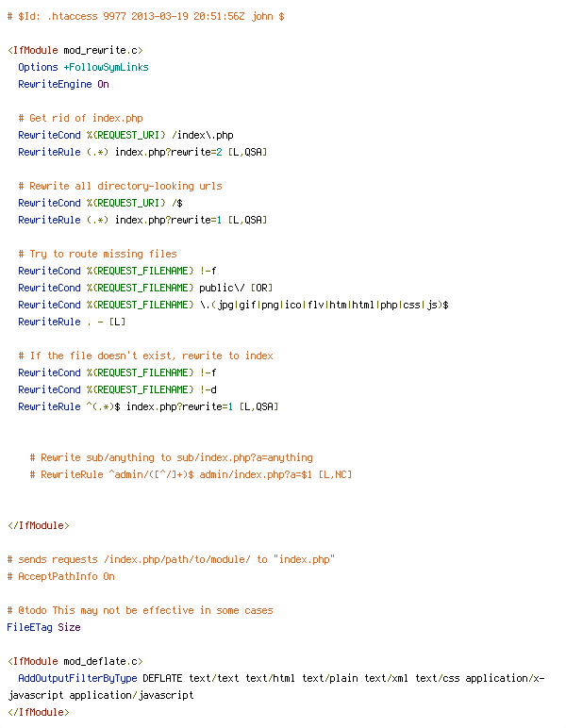Viewport: 566px width, 728px height.
Task: Click the RewriteRule with rewrite=2
Action: tap(141, 152)
